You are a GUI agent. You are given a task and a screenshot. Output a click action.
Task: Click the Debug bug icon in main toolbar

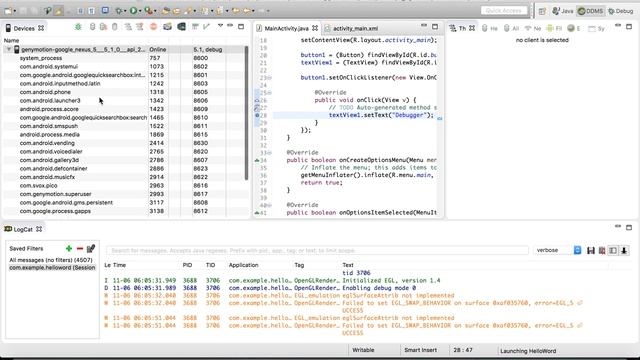click(119, 11)
